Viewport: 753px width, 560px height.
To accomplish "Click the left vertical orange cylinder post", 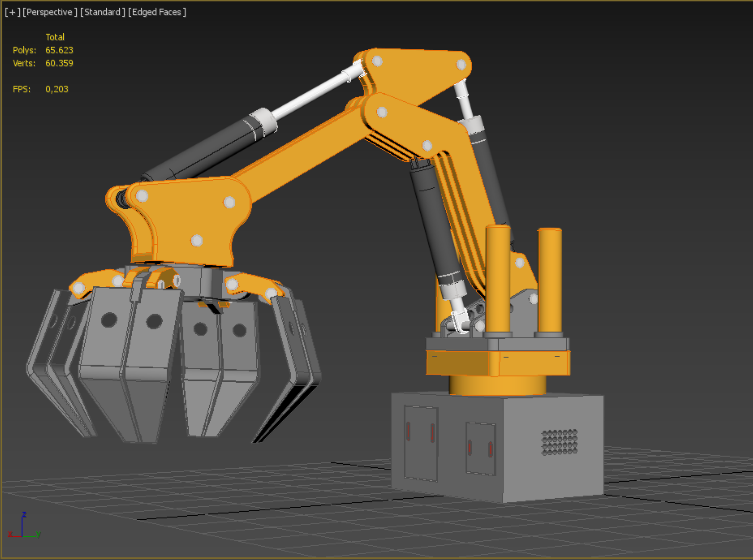I will click(x=498, y=278).
